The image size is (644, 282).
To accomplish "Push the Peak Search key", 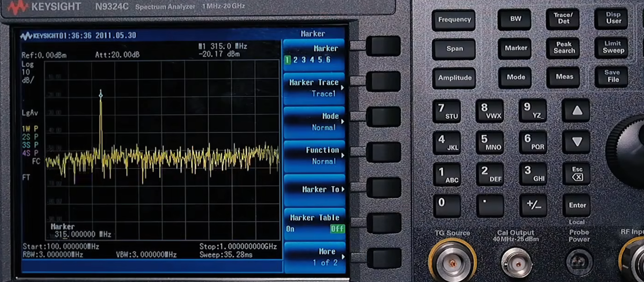I will (563, 48).
